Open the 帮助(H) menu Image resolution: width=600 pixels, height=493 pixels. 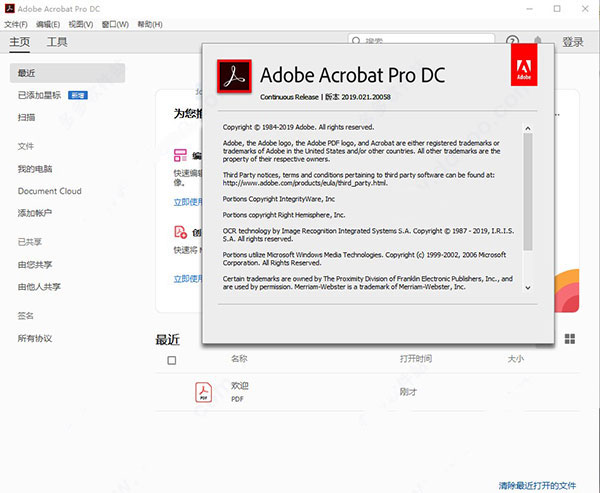pyautogui.click(x=150, y=24)
